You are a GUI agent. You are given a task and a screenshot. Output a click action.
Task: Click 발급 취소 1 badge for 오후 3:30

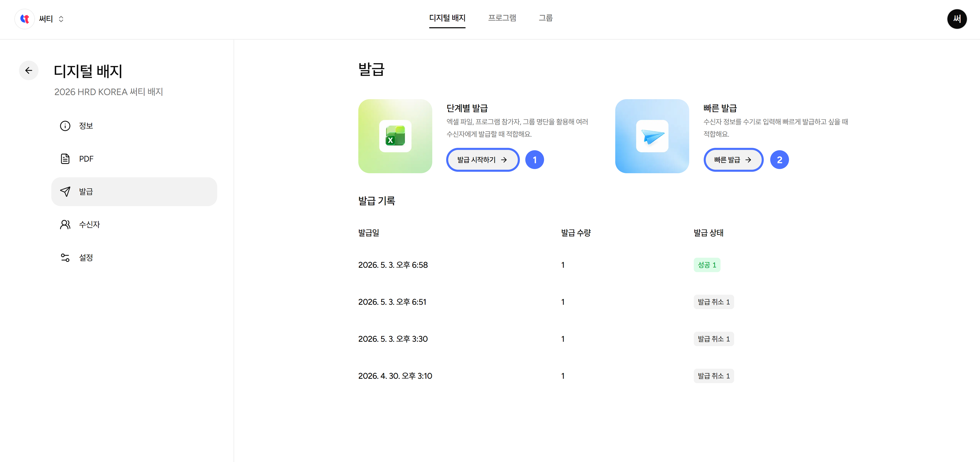pos(714,339)
